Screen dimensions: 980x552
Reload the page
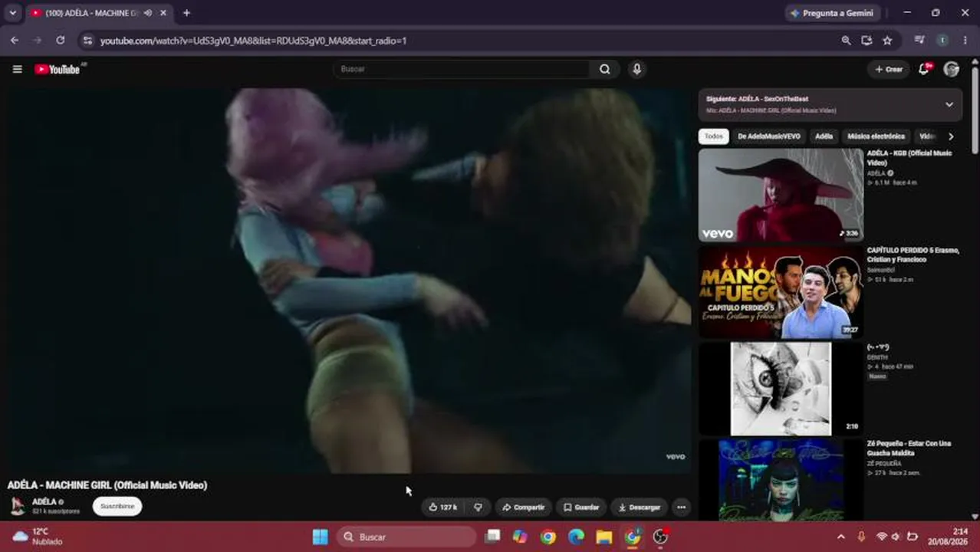click(x=61, y=41)
